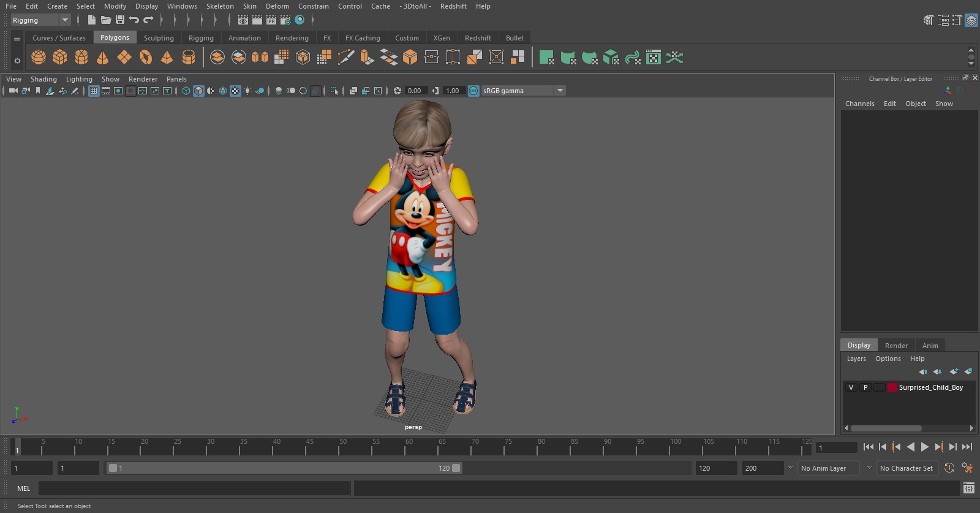The height and width of the screenshot is (513, 980).
Task: Open the shelf settings gear menu
Action: tap(17, 61)
